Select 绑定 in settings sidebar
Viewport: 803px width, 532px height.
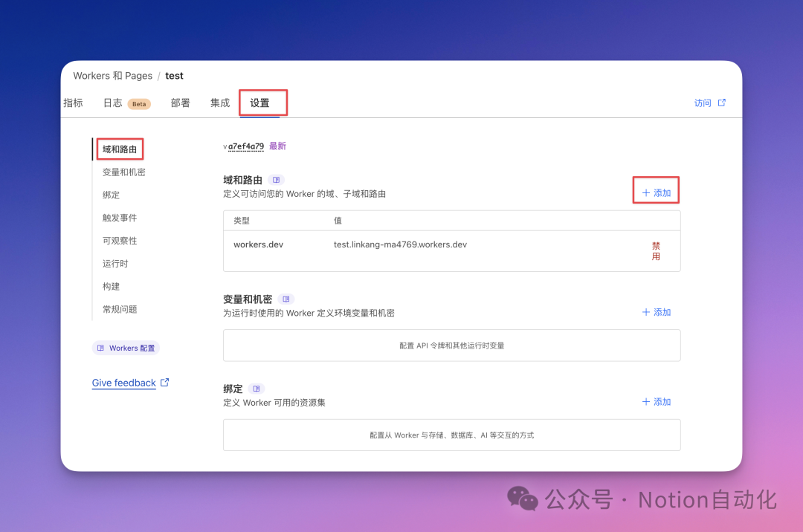[x=111, y=195]
